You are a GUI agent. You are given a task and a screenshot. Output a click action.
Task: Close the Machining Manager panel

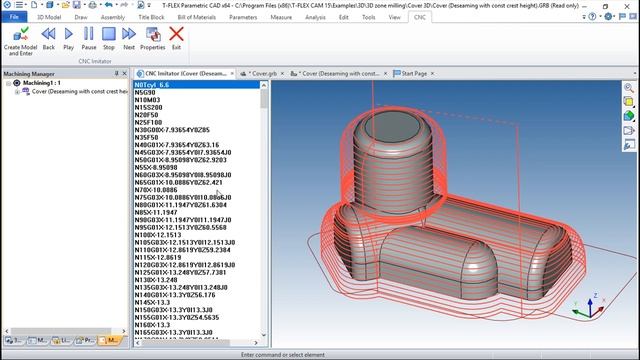point(124,73)
